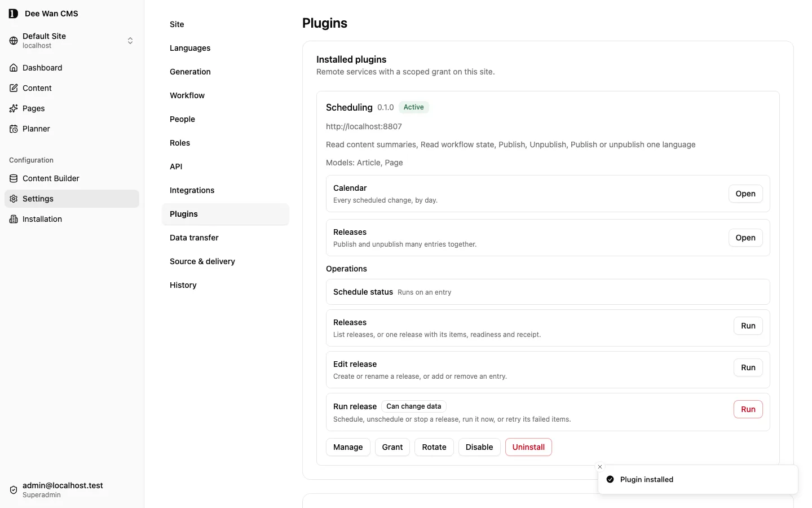Open the Dashboard page
The image size is (812, 508).
pyautogui.click(x=72, y=68)
